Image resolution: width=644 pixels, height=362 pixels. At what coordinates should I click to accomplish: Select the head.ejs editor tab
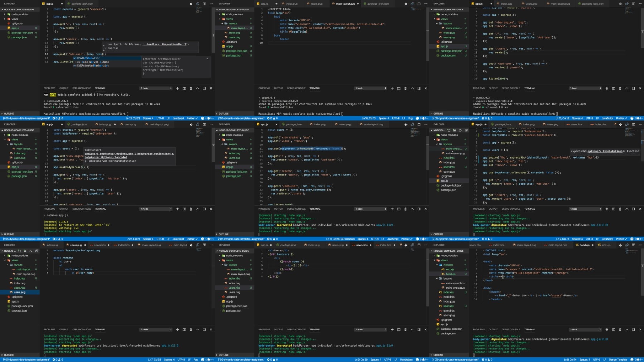tap(584, 245)
